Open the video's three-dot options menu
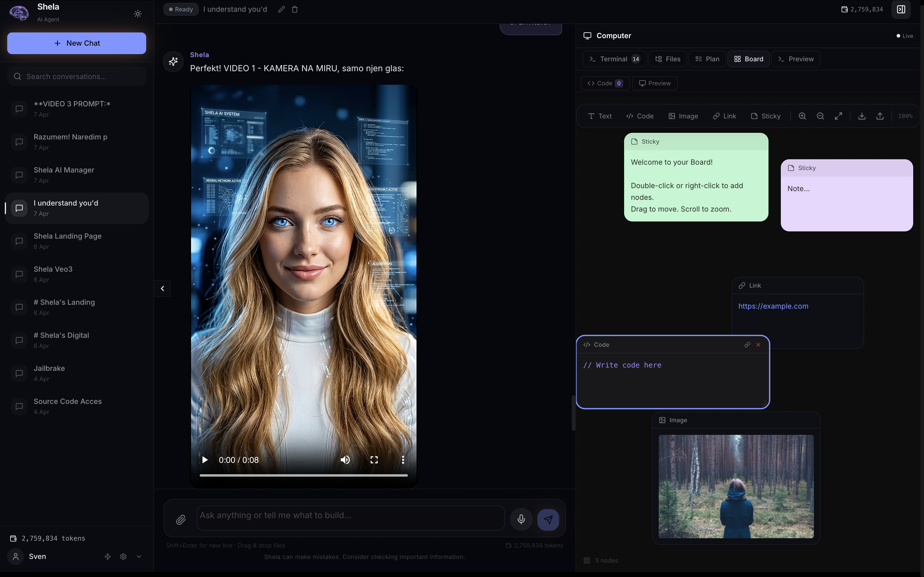 [403, 460]
